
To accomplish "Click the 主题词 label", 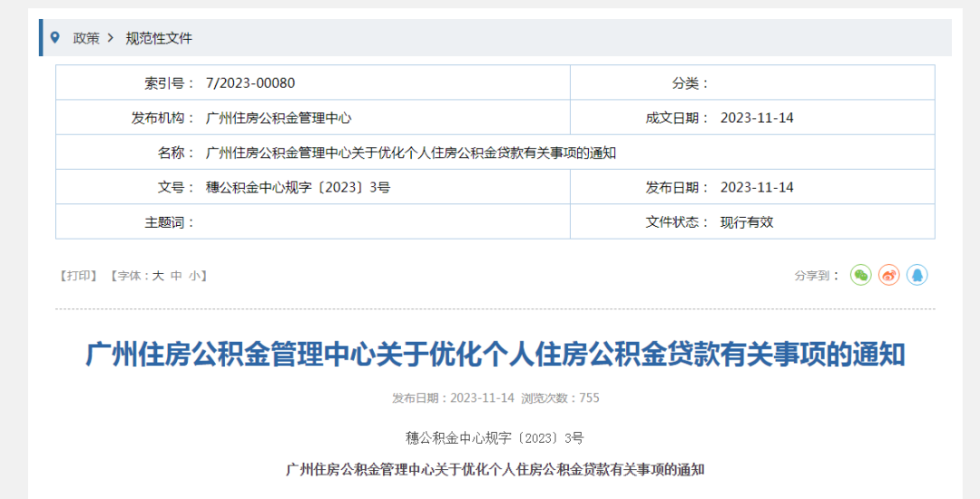I will pyautogui.click(x=170, y=222).
